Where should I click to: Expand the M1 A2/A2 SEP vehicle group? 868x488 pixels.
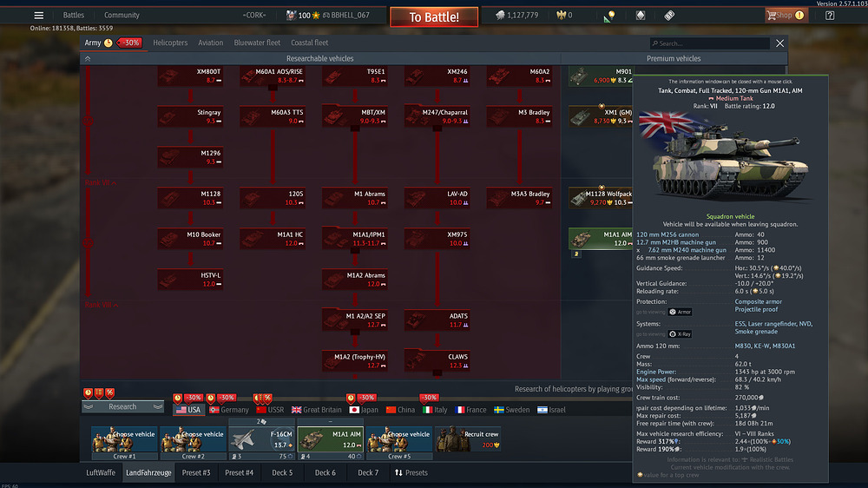[x=354, y=320]
